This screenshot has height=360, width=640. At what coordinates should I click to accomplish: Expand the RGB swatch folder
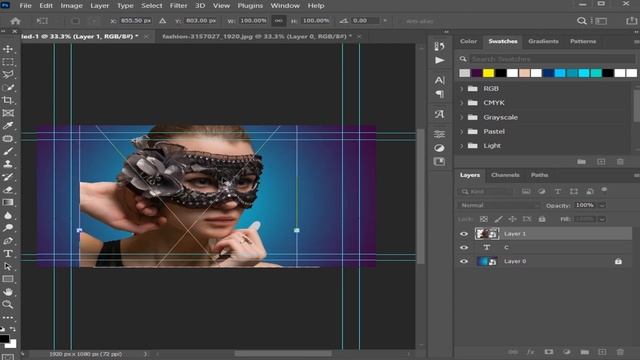(x=462, y=89)
